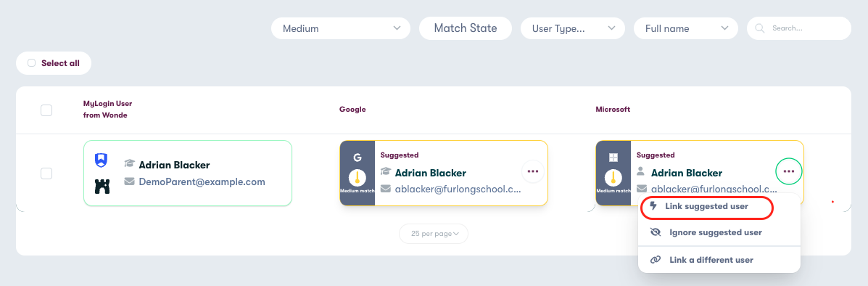Open the Full name sort dropdown
The width and height of the screenshot is (868, 286).
(x=685, y=28)
